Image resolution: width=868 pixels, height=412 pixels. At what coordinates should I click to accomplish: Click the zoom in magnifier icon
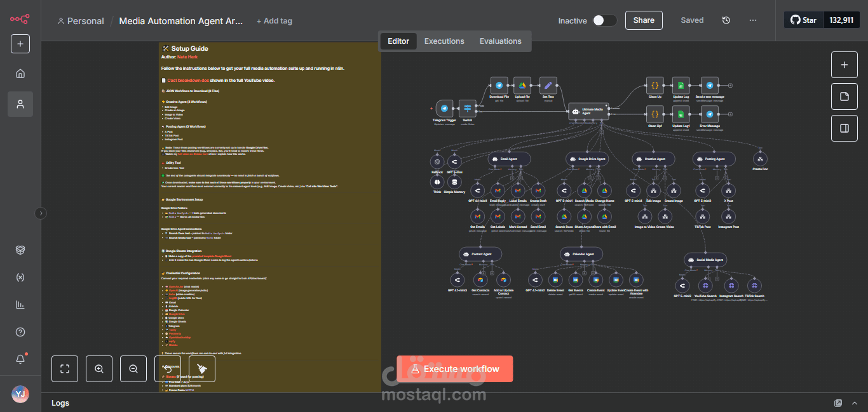99,369
